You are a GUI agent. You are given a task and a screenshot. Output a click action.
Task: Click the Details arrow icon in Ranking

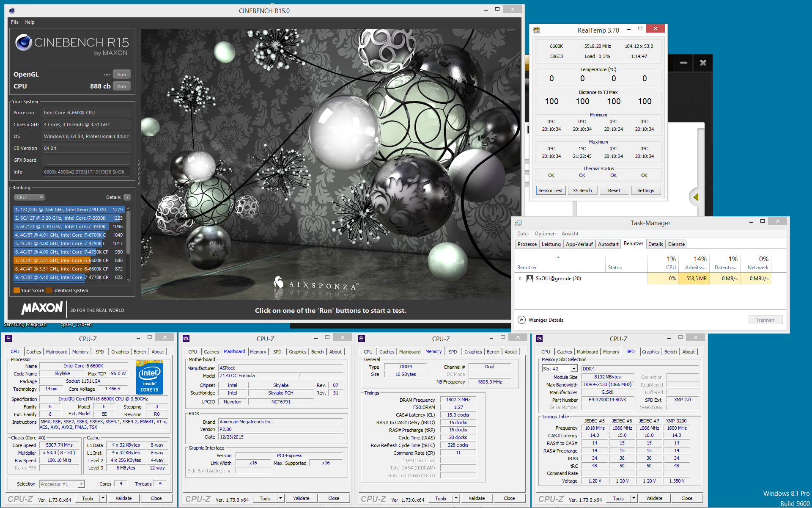tap(127, 197)
